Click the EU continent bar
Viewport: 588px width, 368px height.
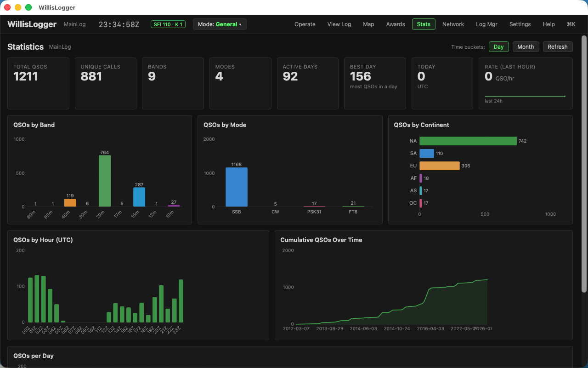click(x=440, y=166)
